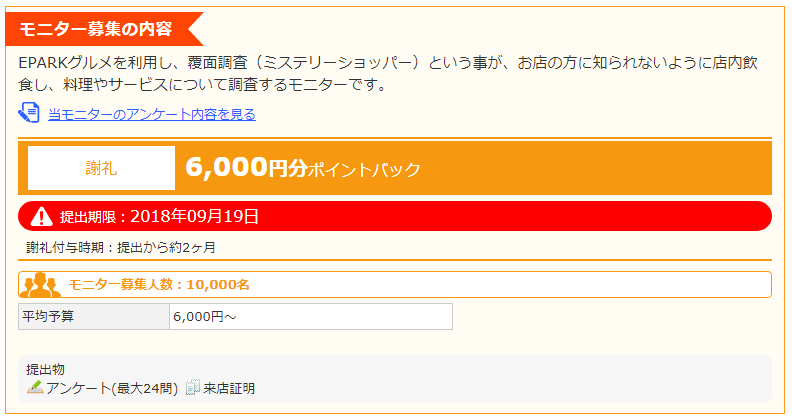The height and width of the screenshot is (417, 792).
Task: Click the 10,000名 recruit count number
Action: [218, 285]
